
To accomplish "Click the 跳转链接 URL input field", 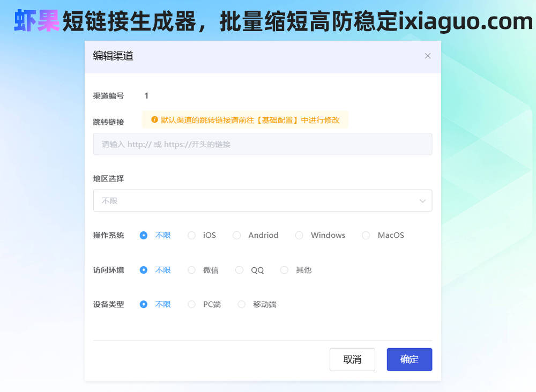I will click(263, 144).
